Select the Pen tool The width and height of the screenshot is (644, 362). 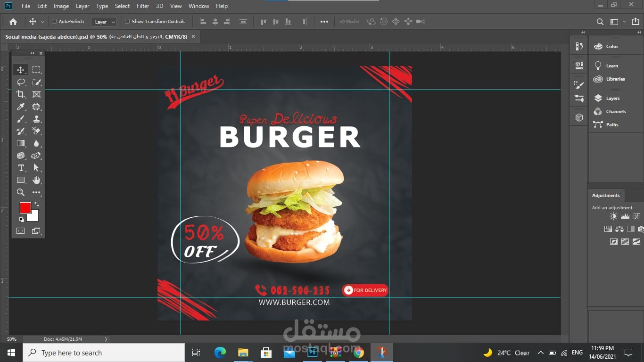36,156
